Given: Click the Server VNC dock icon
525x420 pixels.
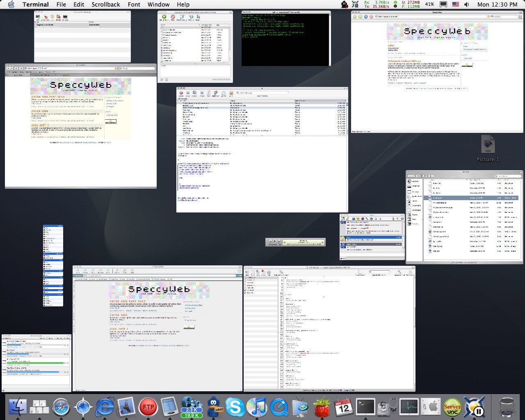Looking at the screenshot, I should (x=452, y=407).
